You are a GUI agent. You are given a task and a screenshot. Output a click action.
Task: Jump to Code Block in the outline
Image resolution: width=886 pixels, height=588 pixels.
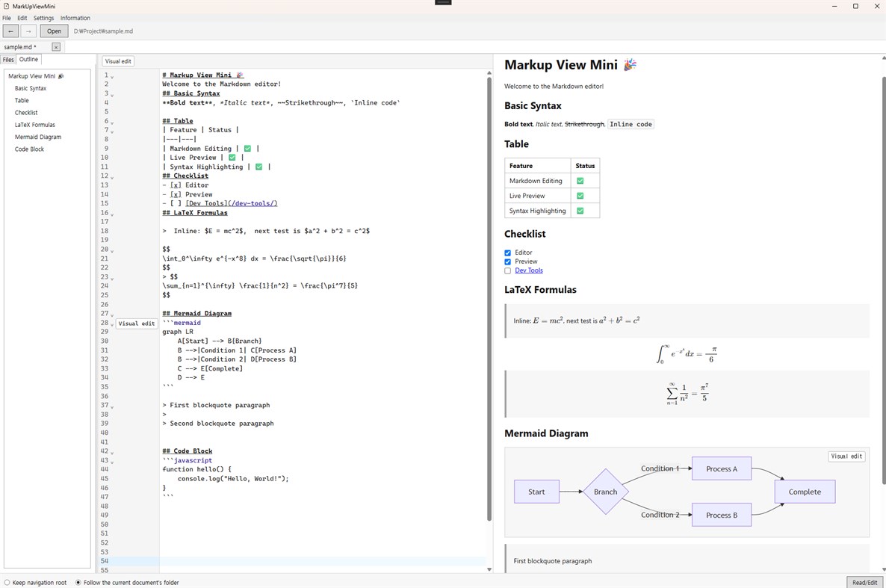(29, 149)
